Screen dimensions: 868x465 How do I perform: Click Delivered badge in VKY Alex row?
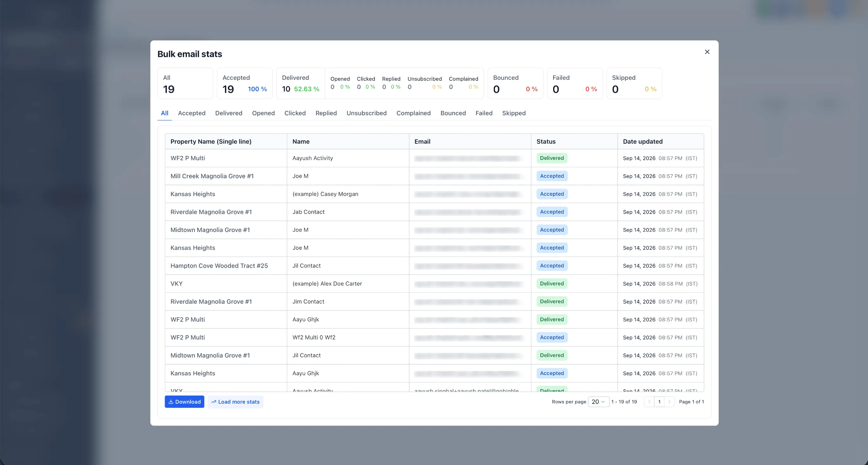tap(552, 284)
